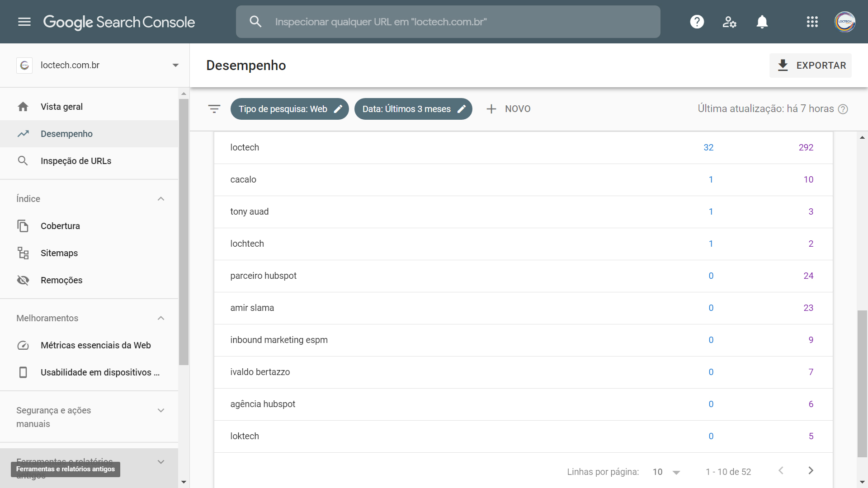
Task: Open Usabilidade em dispositivos report
Action: (89, 372)
